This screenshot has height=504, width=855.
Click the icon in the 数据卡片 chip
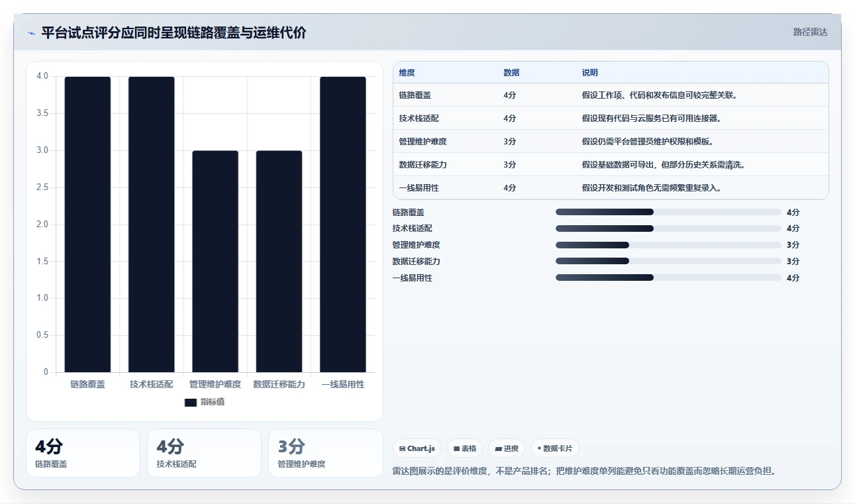pos(539,448)
